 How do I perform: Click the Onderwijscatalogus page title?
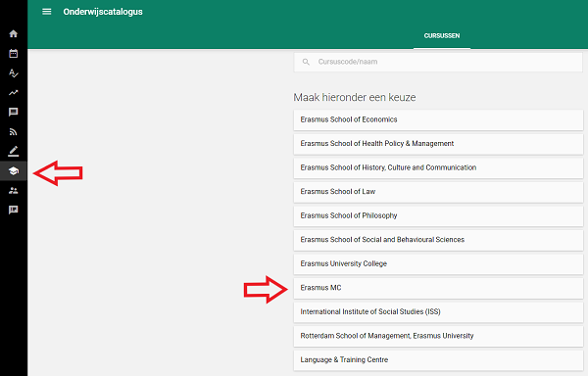click(x=103, y=12)
